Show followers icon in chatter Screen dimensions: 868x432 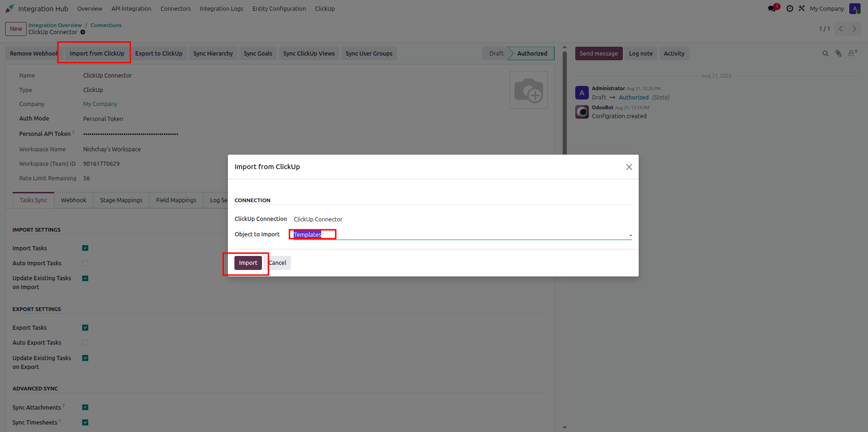point(853,53)
